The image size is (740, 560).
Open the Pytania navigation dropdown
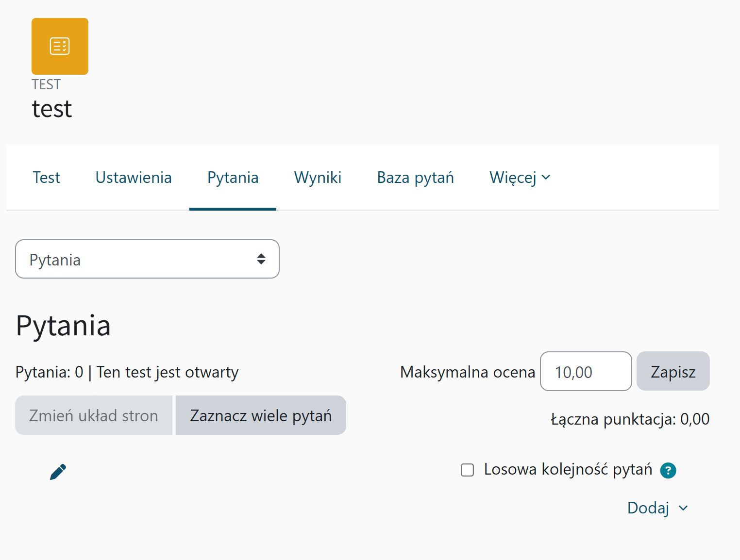147,259
